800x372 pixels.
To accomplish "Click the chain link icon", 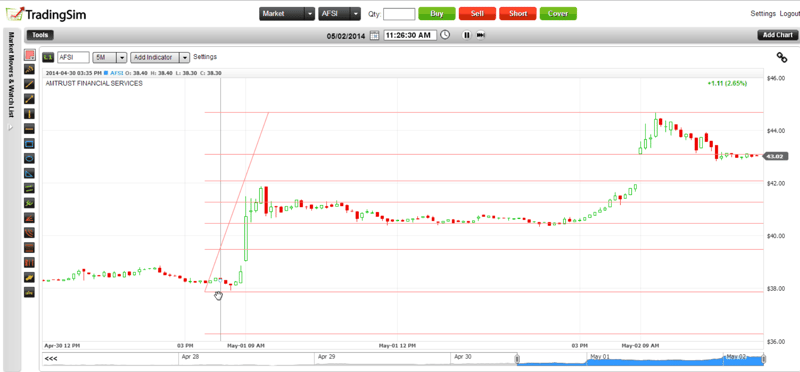I will pyautogui.click(x=781, y=57).
